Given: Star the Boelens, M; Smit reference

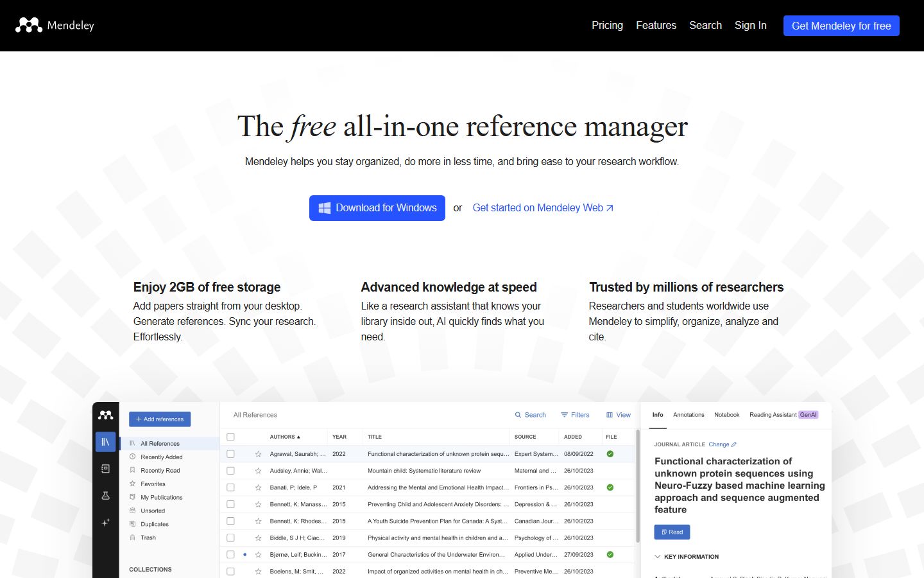Looking at the screenshot, I should [258, 571].
